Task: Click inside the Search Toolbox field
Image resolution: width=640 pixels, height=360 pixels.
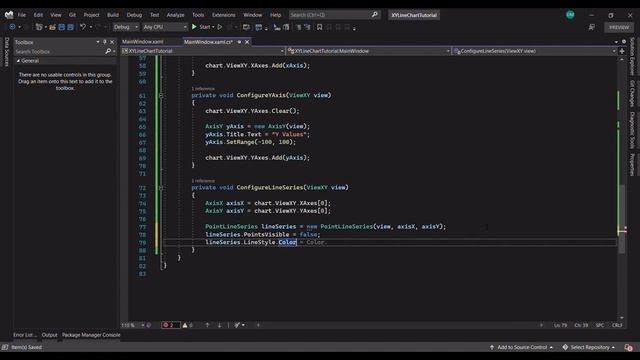Action: (59, 51)
